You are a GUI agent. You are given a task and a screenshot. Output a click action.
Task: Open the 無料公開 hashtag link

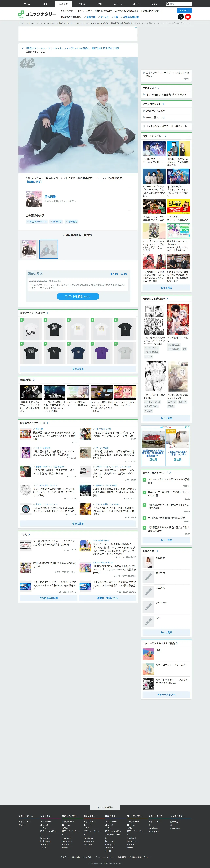pyautogui.click(x=90, y=17)
